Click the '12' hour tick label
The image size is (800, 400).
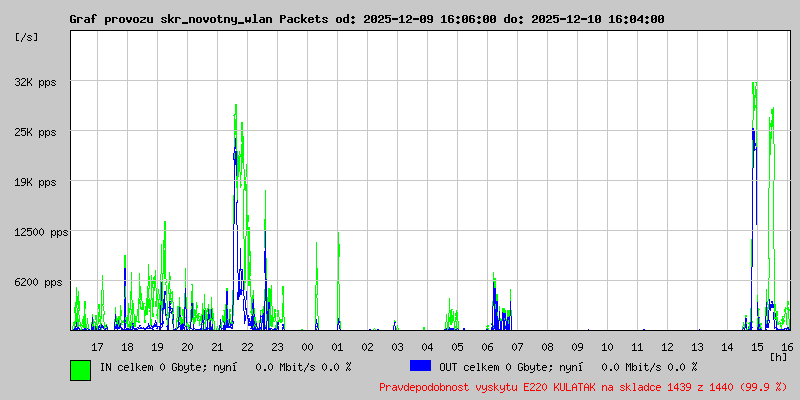pos(667,347)
